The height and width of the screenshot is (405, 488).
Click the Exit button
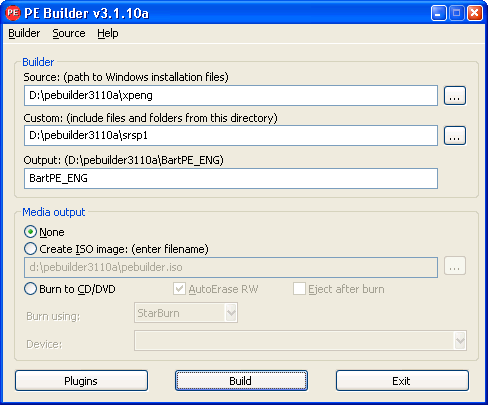(402, 381)
